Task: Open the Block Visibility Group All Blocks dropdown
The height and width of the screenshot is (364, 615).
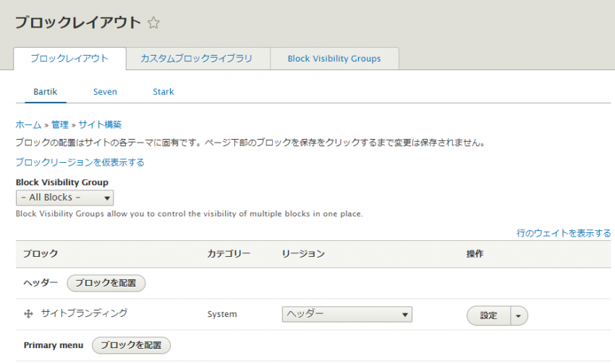Action: (64, 198)
